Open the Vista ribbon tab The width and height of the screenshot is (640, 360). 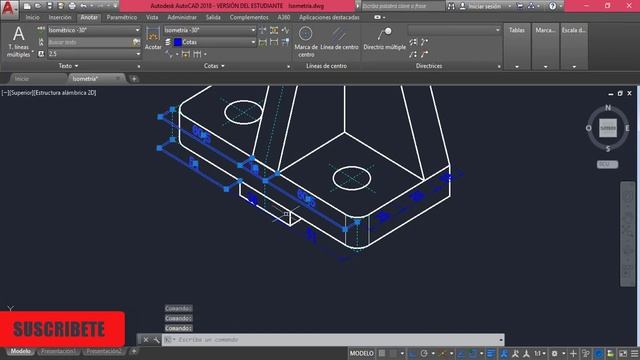click(152, 18)
